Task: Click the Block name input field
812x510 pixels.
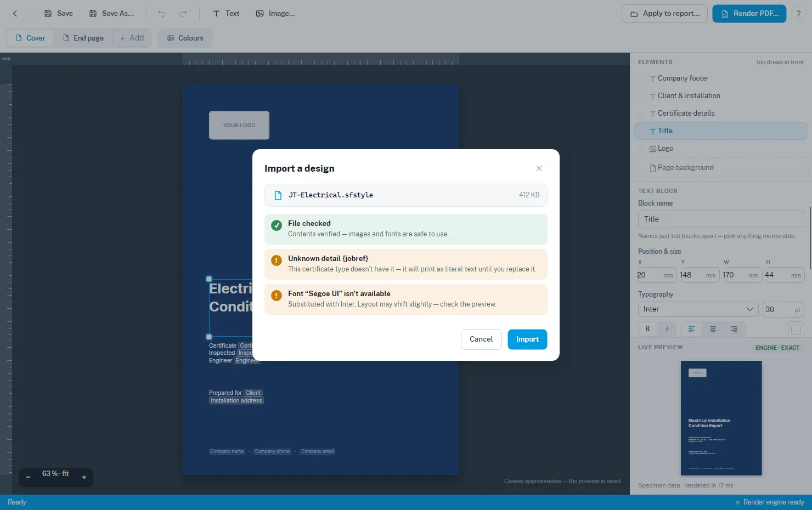Action: [x=721, y=219]
